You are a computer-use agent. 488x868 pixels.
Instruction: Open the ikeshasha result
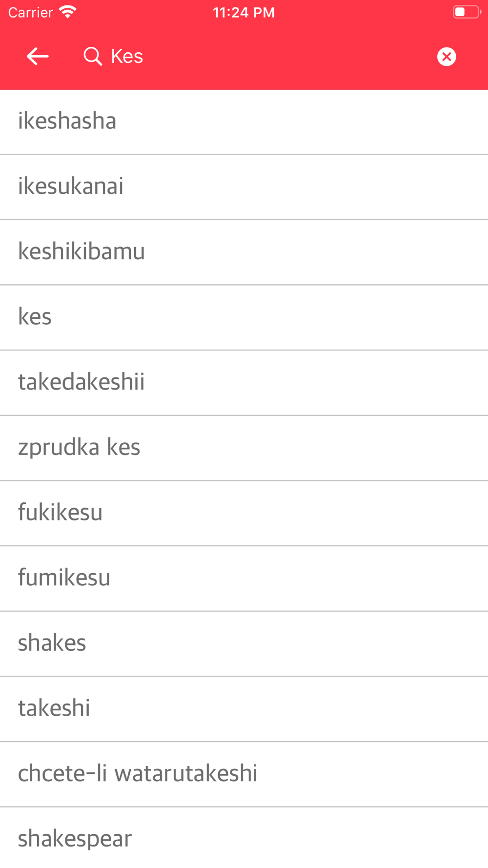244,122
